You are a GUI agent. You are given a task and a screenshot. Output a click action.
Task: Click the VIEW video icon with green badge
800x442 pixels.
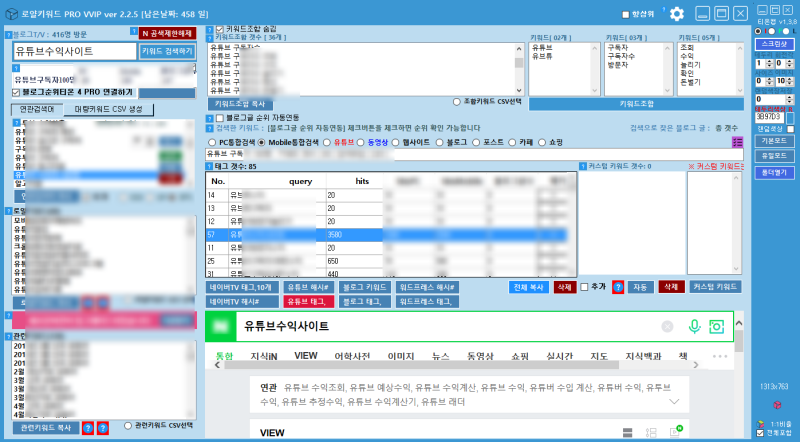click(676, 431)
